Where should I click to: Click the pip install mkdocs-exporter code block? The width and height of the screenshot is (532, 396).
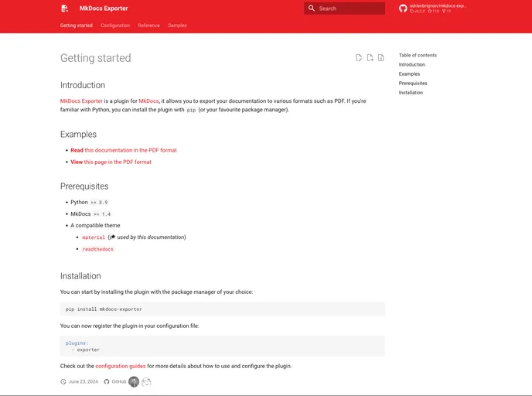tap(222, 309)
